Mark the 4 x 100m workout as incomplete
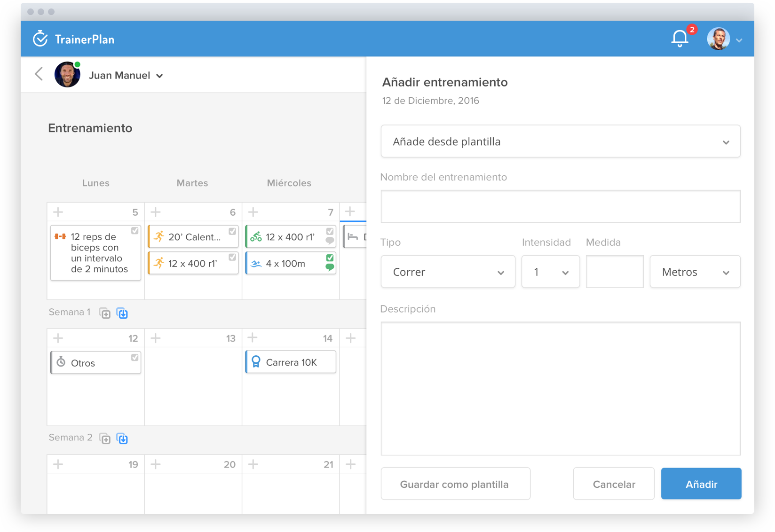The image size is (775, 532). 329,257
